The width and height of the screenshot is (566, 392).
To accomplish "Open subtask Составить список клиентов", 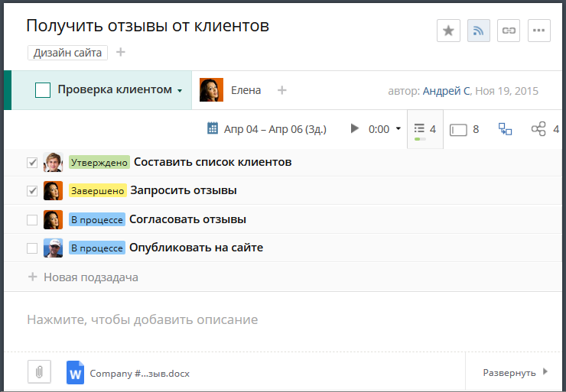I will 213,162.
